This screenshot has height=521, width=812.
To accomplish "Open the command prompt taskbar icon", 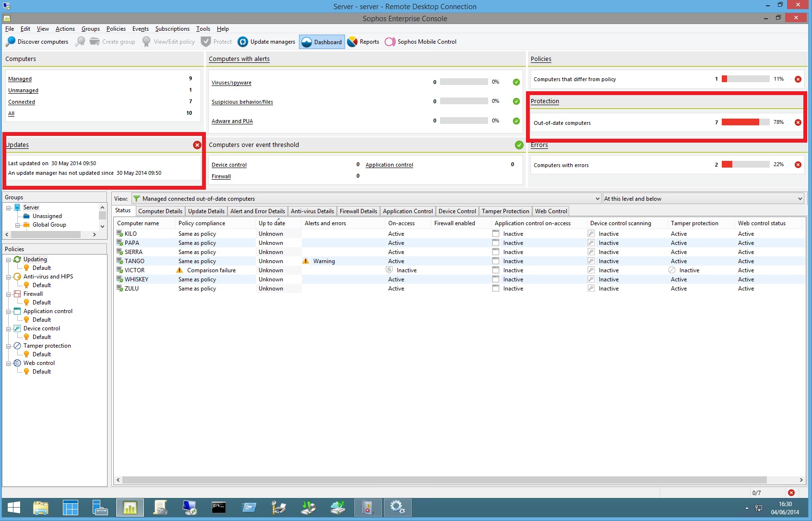I will [x=219, y=508].
